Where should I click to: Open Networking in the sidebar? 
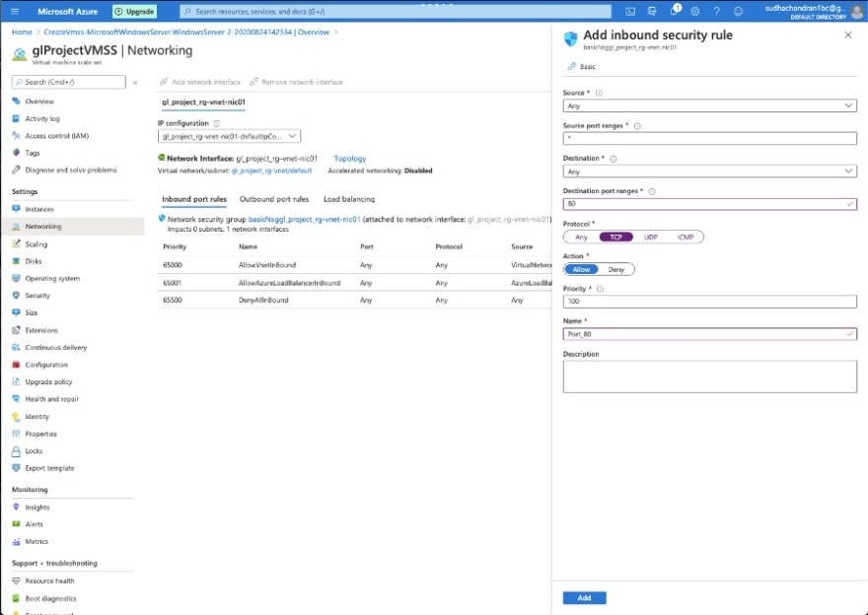coord(72,227)
